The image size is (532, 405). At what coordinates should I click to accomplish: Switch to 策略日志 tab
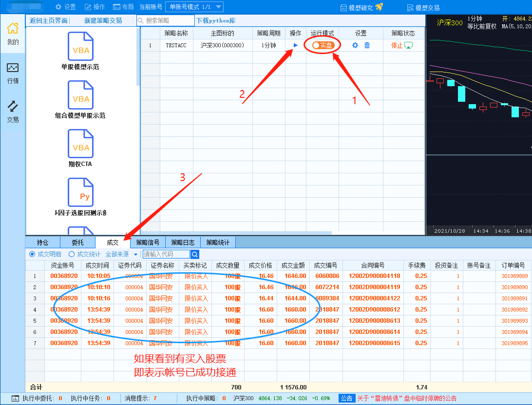coord(183,242)
